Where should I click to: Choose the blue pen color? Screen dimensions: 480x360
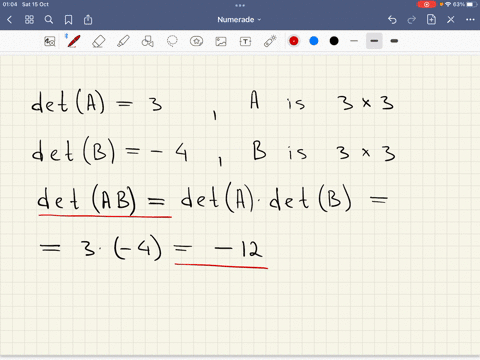tap(314, 41)
